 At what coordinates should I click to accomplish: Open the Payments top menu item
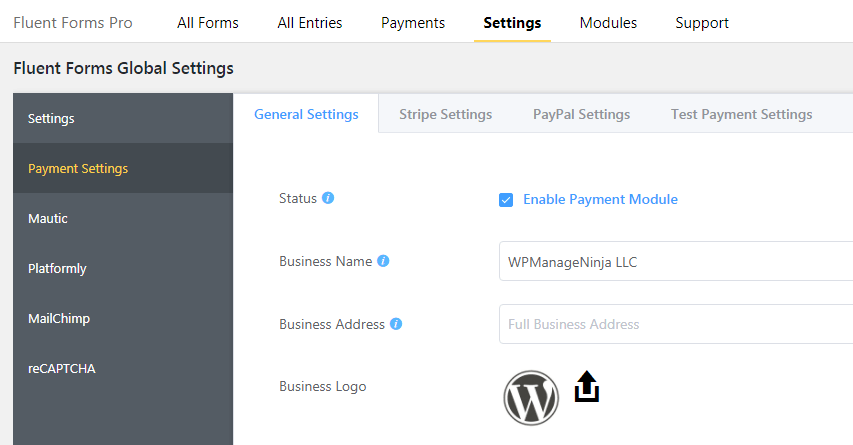[x=413, y=23]
